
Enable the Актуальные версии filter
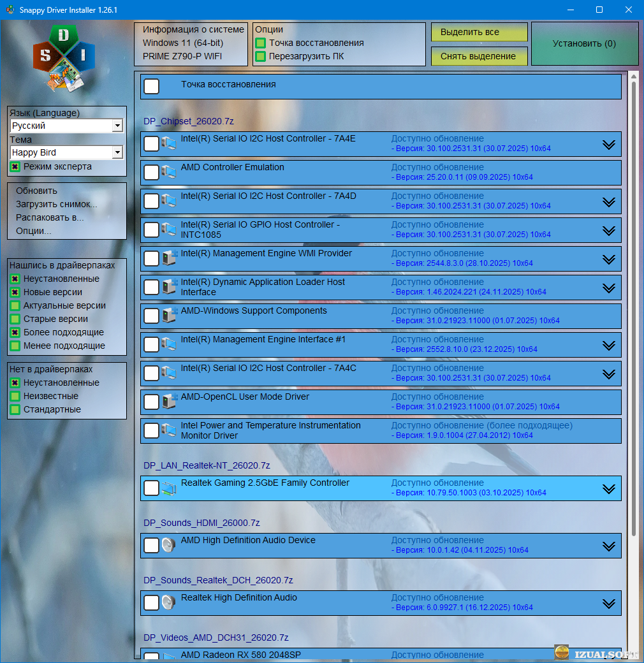(x=15, y=306)
